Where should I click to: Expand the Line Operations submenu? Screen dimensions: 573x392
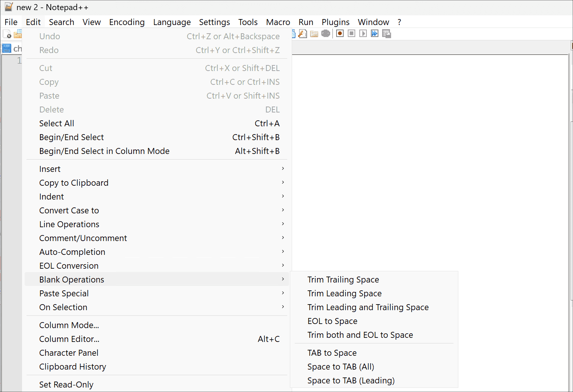[x=69, y=224]
